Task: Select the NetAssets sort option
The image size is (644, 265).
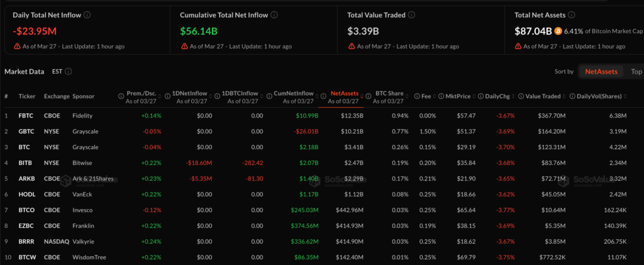Action: coord(601,72)
